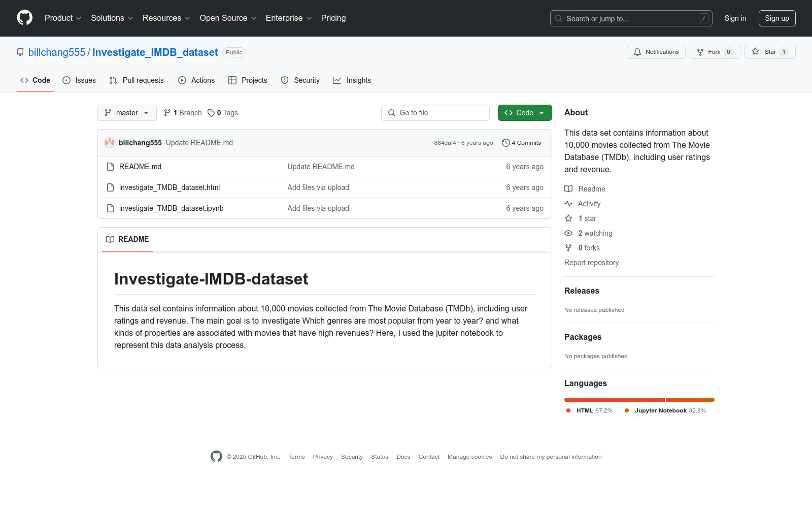This screenshot has height=508, width=812.
Task: Open the Privacy footer link
Action: [323, 457]
